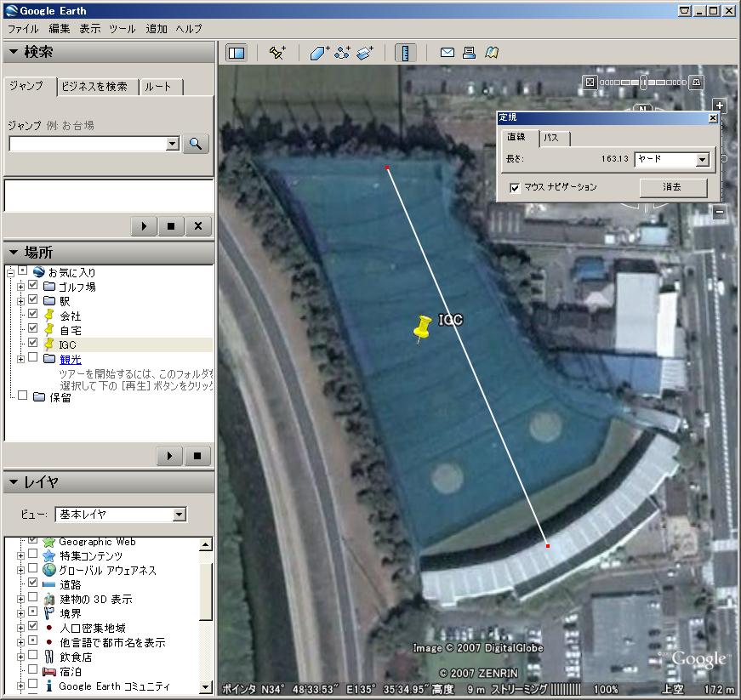This screenshot has width=741, height=700.
Task: Uncheck the 自宅 placemark checkbox
Action: pos(32,327)
